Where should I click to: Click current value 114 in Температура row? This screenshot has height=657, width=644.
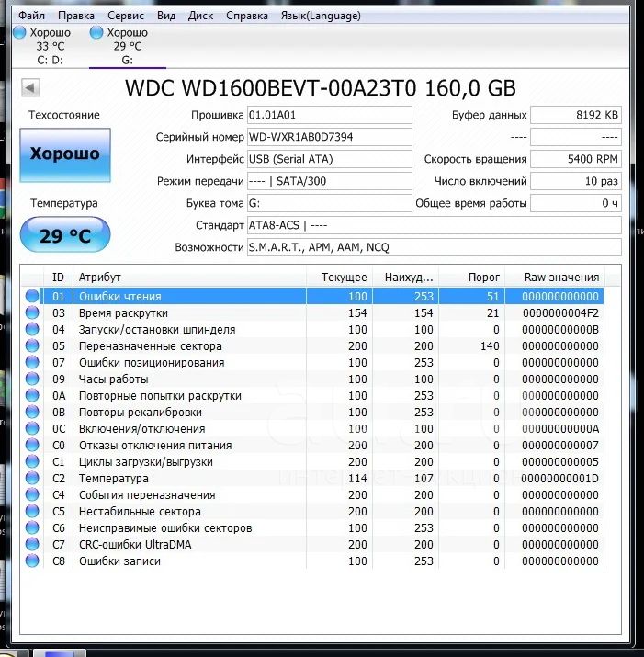click(357, 479)
